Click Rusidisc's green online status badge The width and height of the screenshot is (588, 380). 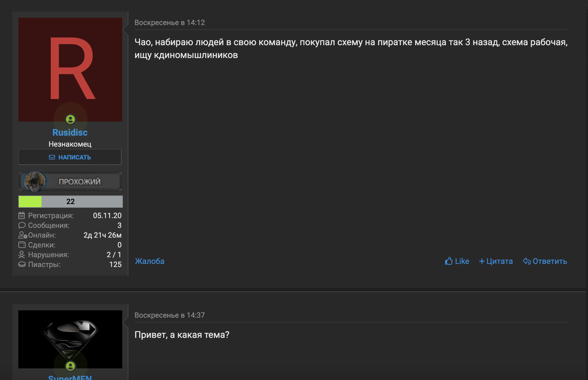tap(71, 119)
